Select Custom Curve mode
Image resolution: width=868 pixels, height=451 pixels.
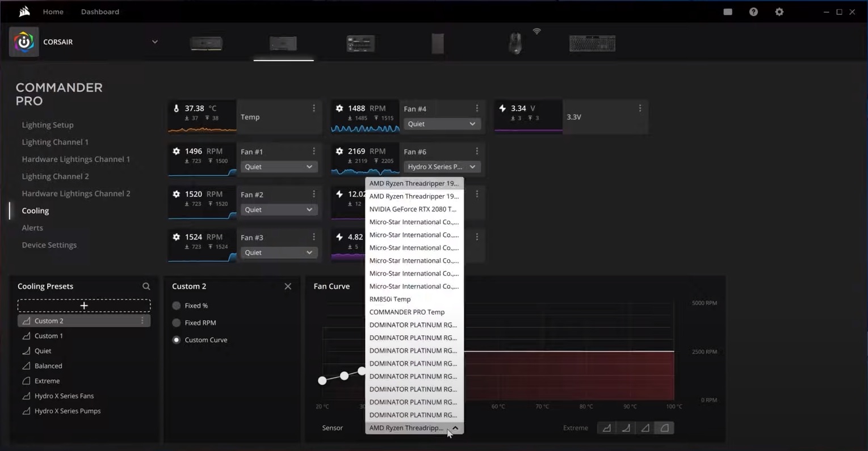tap(177, 340)
